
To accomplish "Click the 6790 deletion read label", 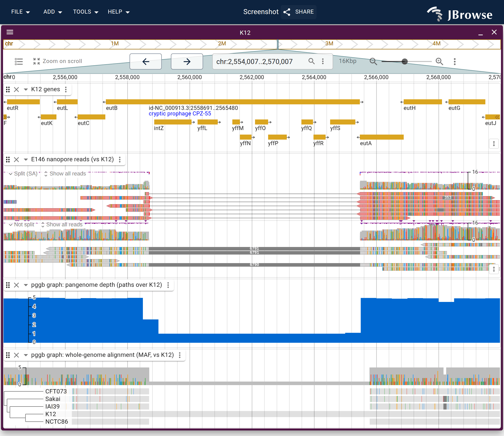I will [254, 265].
